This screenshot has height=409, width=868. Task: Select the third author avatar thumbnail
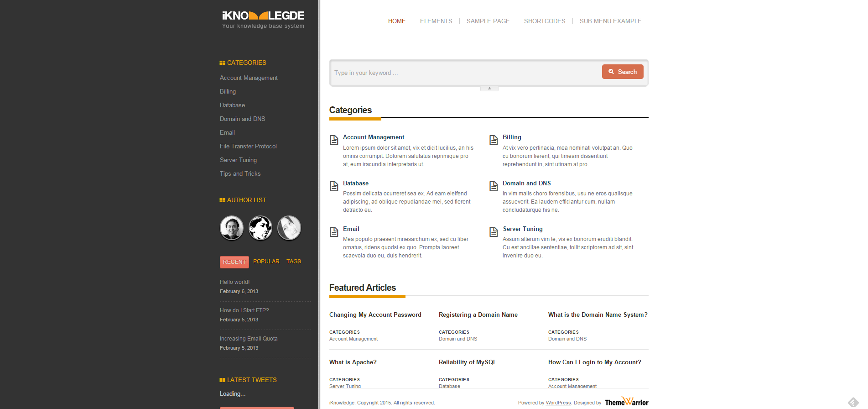[x=289, y=228]
